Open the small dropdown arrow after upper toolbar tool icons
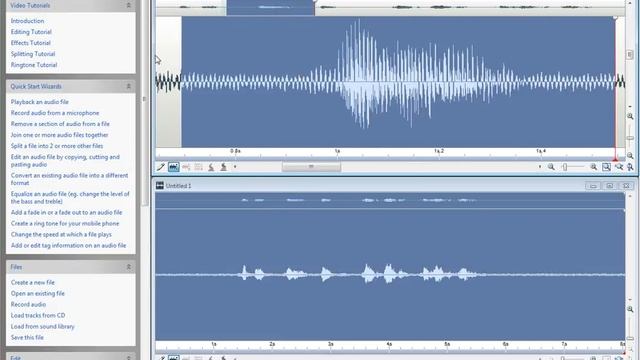This screenshot has width=640, height=360. 235,167
